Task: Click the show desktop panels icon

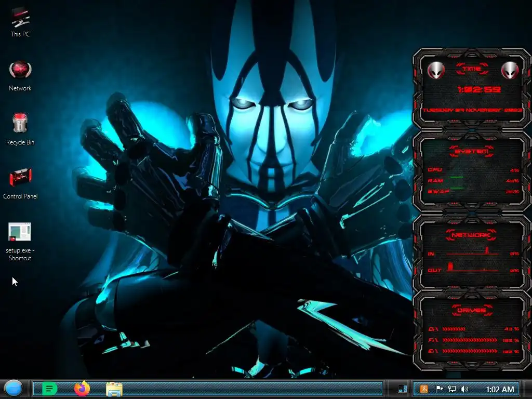Action: click(403, 389)
